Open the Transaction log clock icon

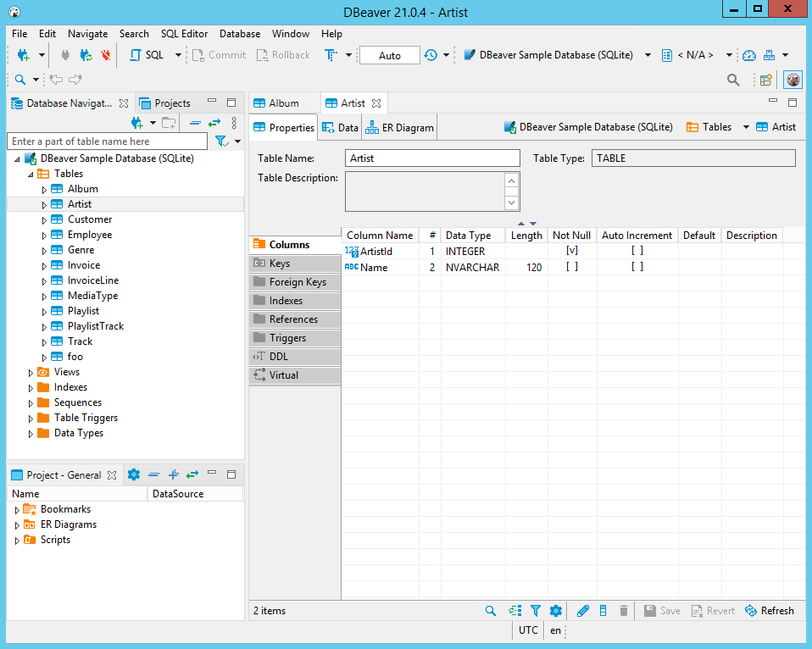point(431,55)
